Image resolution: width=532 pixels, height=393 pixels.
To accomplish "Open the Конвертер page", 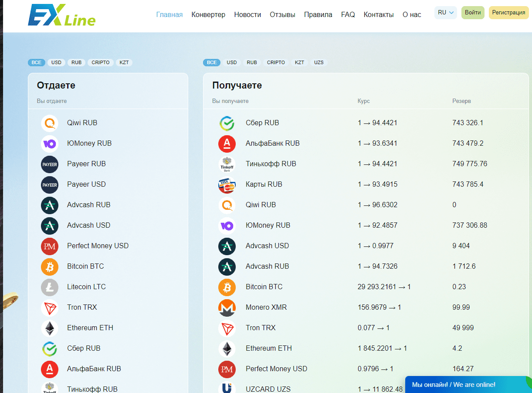I will [208, 14].
